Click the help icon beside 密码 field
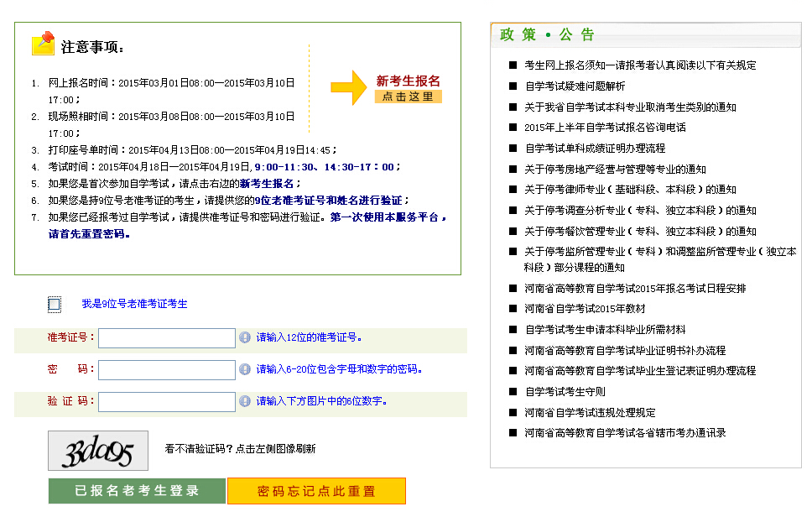812x517 pixels. point(243,369)
